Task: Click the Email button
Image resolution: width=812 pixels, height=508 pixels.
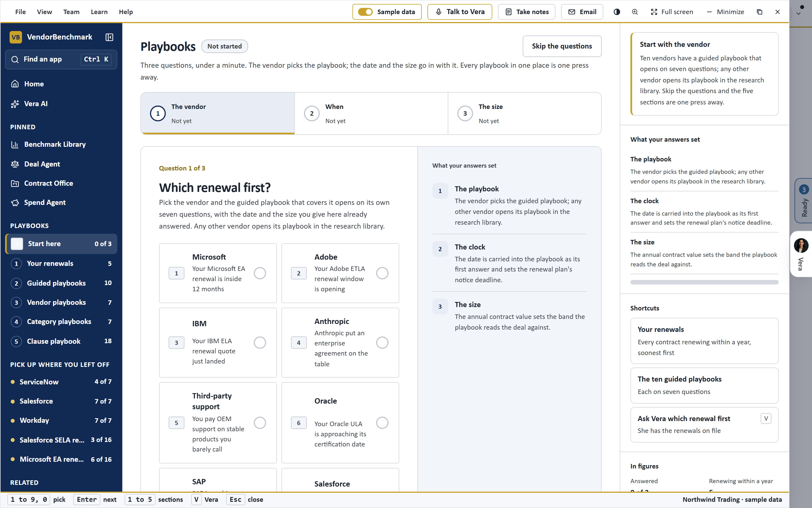Action: pos(582,12)
